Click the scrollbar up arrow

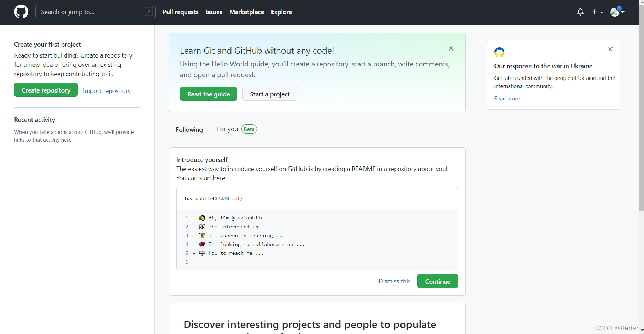click(x=642, y=2)
